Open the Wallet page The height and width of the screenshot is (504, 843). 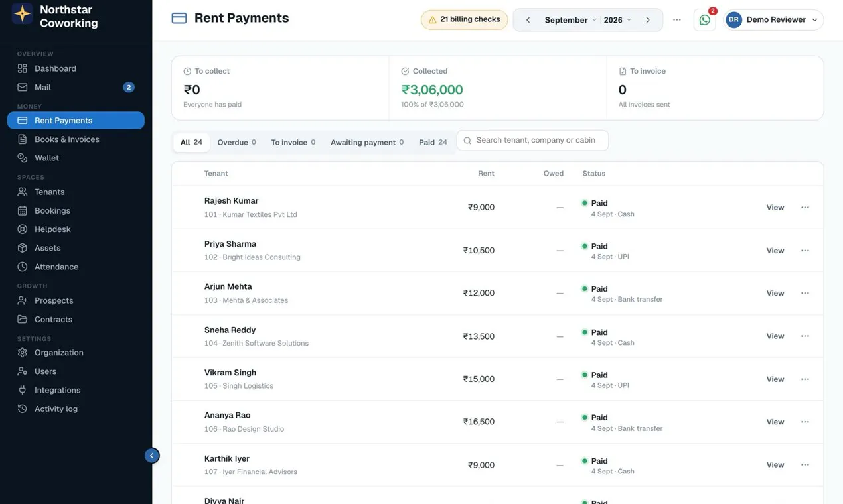pyautogui.click(x=76, y=158)
